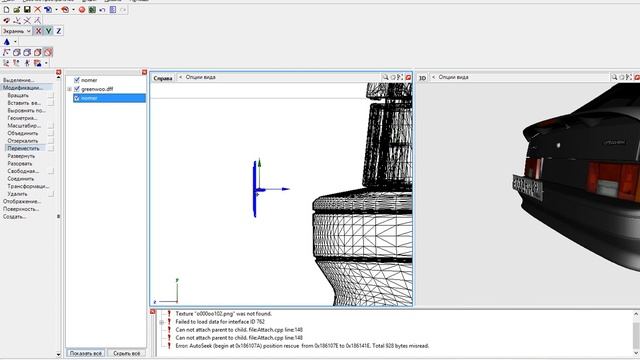Image resolution: width=640 pixels, height=360 pixels.
Task: Uncheck the first nomer object checkbox
Action: [77, 80]
